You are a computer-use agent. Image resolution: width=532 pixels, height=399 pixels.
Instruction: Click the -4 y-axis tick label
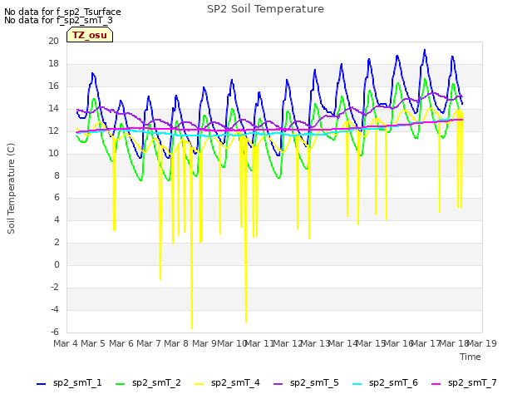click(55, 309)
